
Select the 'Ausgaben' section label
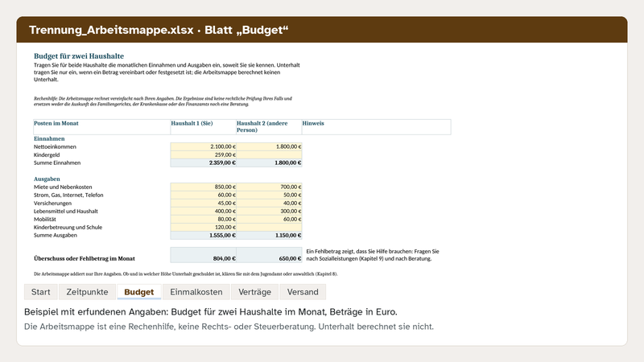pos(47,179)
